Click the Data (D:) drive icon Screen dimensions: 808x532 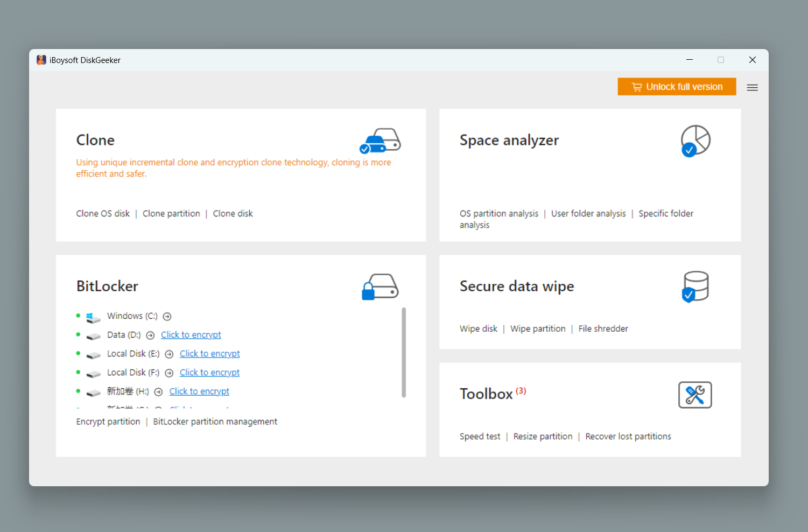click(93, 337)
